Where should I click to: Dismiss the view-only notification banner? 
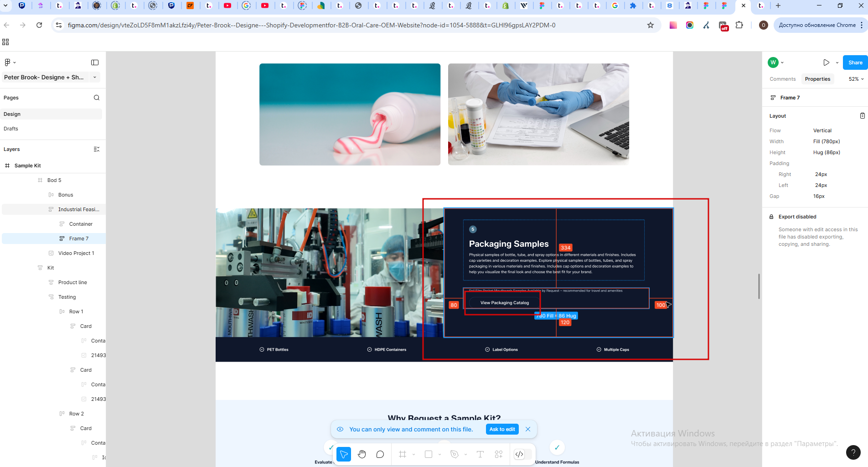click(x=528, y=429)
